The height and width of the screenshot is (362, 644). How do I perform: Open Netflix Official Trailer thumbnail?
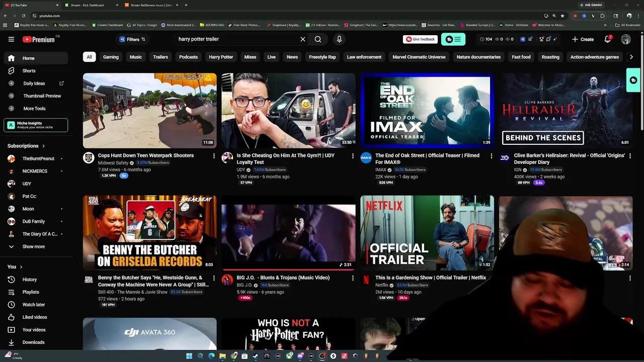click(x=427, y=233)
